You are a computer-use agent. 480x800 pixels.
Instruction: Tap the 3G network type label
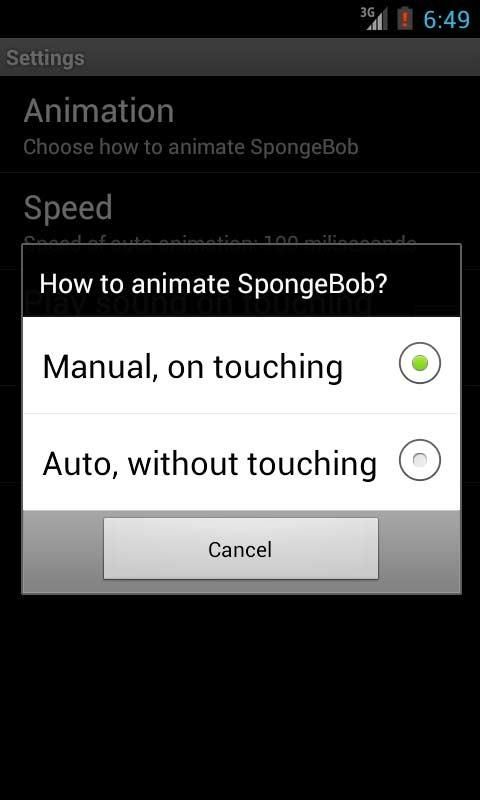[x=367, y=12]
